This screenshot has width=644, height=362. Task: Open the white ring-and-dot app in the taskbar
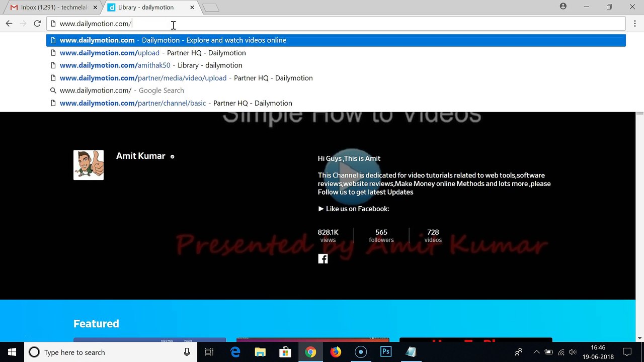click(361, 352)
